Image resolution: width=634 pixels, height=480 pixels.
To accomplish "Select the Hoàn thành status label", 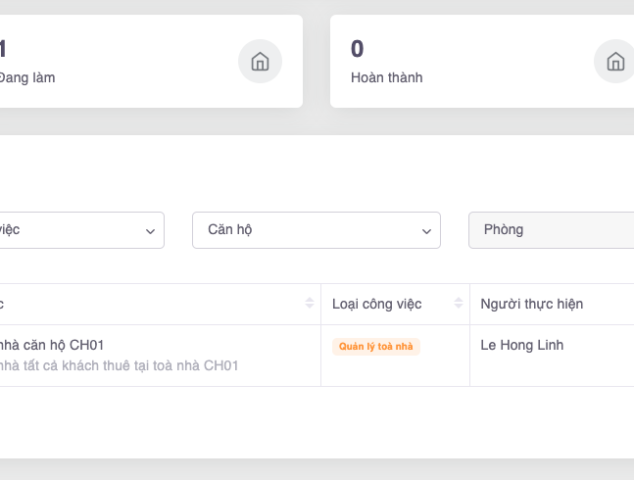I will tap(386, 78).
